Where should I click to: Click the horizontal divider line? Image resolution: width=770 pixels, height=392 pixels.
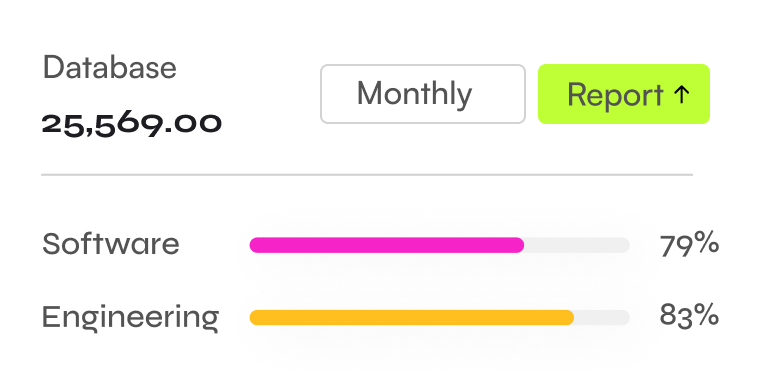click(367, 174)
